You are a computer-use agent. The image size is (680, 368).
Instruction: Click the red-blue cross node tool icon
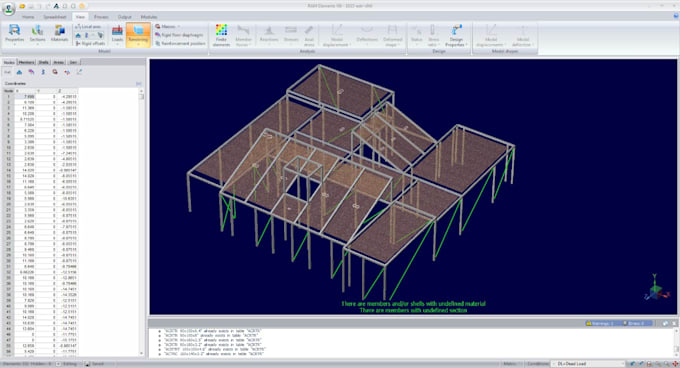click(x=67, y=72)
